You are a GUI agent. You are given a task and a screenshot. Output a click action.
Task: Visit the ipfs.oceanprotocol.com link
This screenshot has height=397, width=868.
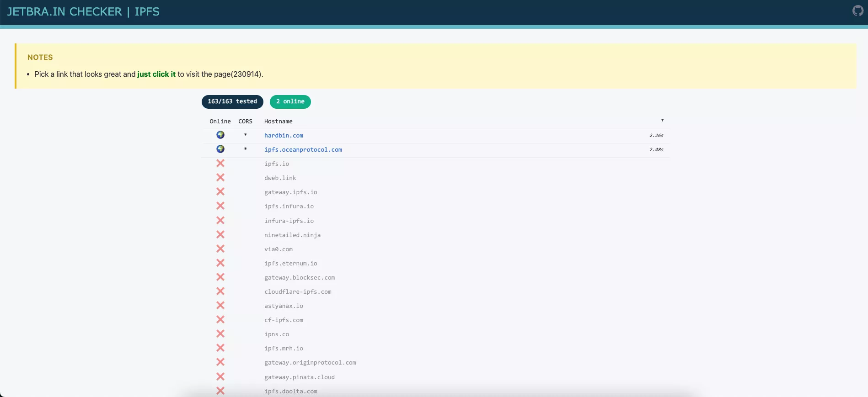(x=303, y=150)
